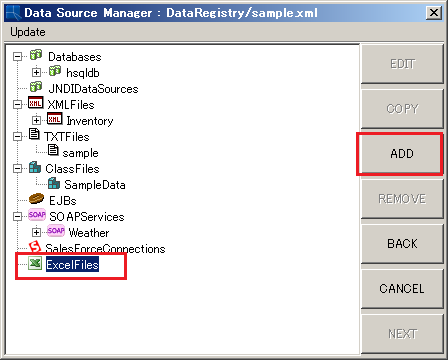
Task: Select the SalesForceConnections label
Action: click(x=105, y=249)
